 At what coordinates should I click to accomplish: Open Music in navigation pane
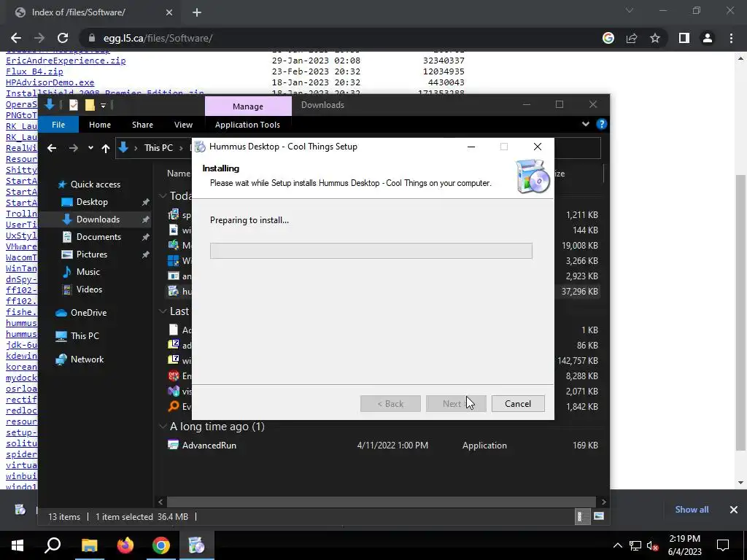(88, 272)
